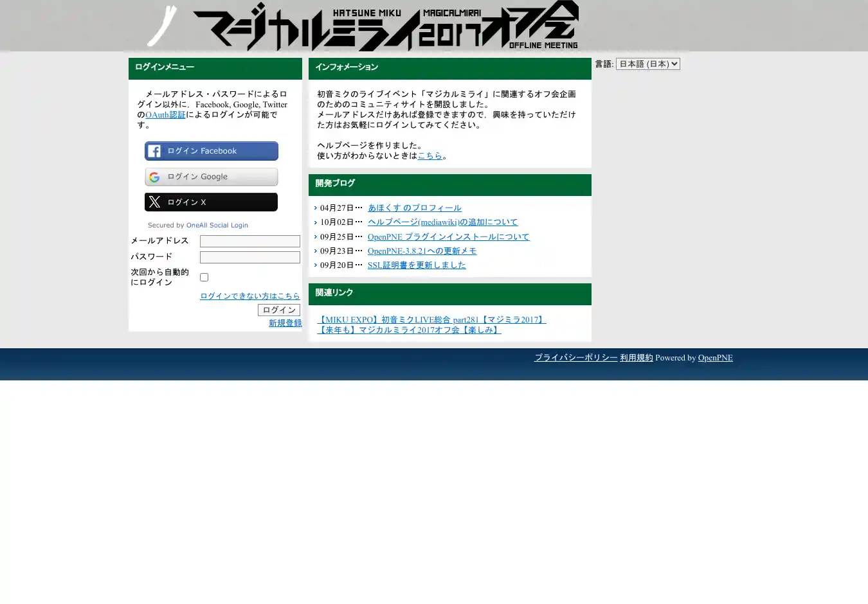Open the 新規登録 registration link
868x604 pixels.
(285, 323)
